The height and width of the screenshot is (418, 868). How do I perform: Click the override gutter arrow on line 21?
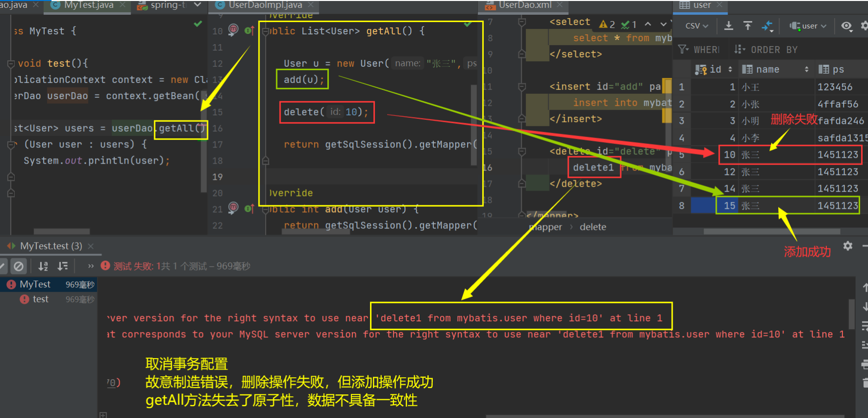(250, 208)
